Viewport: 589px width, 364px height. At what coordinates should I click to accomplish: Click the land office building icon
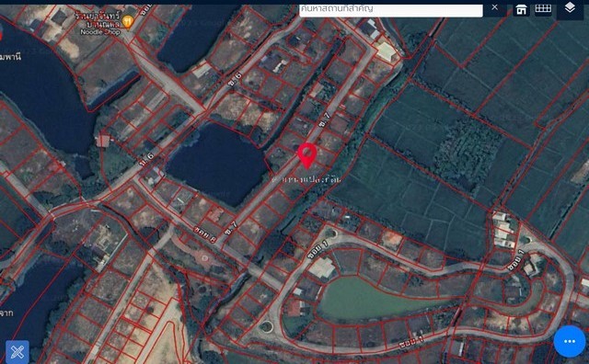[x=521, y=9]
